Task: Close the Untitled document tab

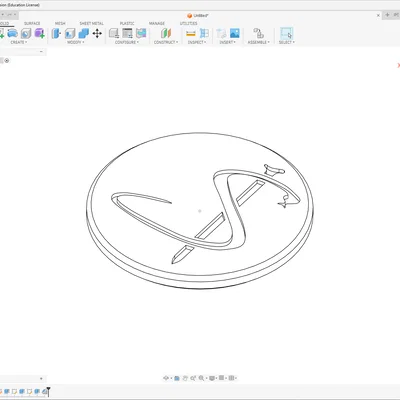Action: (x=378, y=15)
